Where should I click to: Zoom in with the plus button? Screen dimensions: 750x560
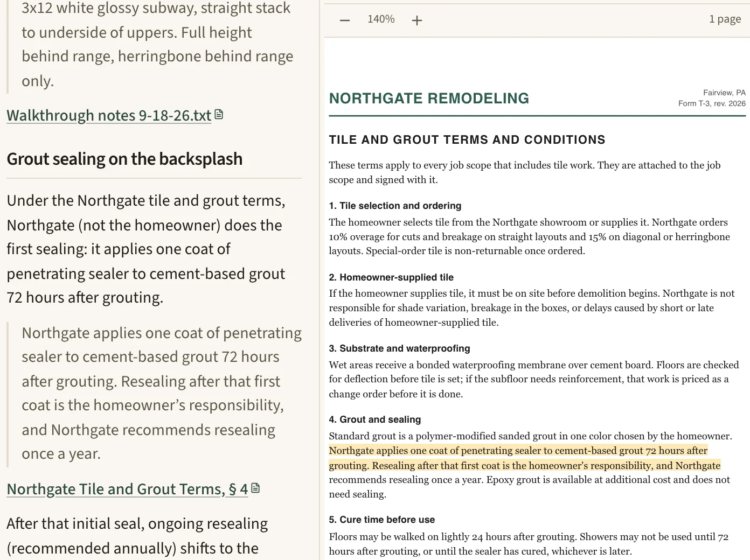click(x=417, y=20)
